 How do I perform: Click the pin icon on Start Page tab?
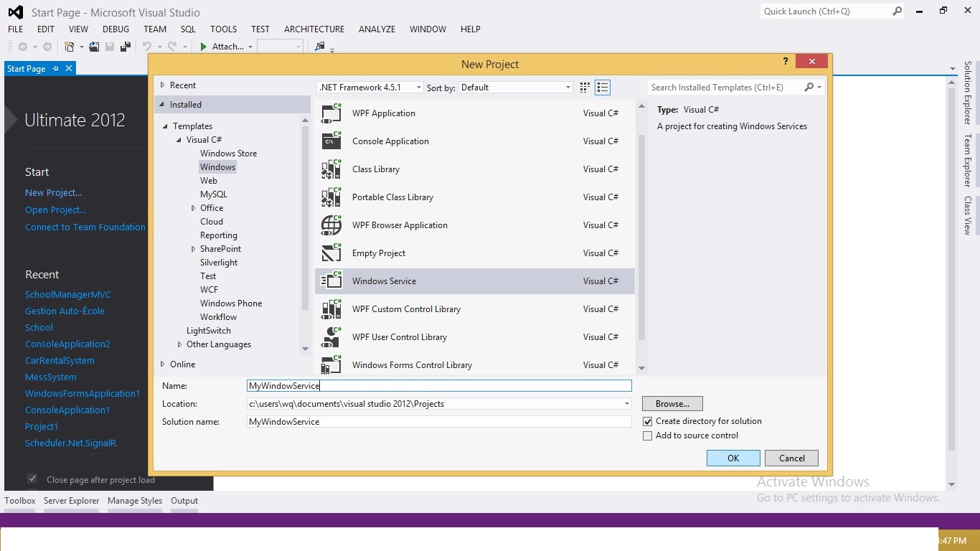coord(56,69)
